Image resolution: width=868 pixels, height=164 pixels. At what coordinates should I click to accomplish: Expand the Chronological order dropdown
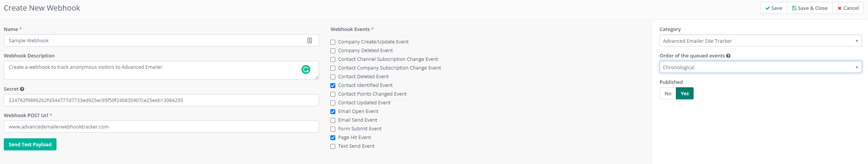click(x=760, y=67)
